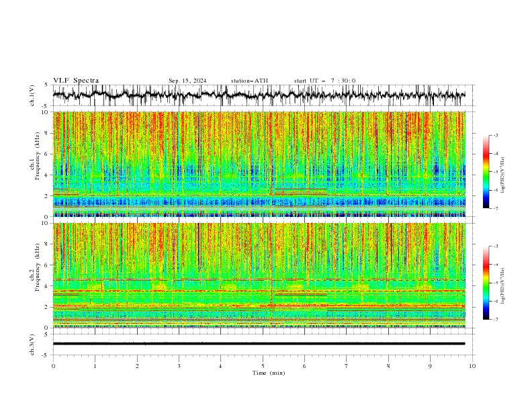532x411 pixels.
Task: Click the ch.1 spectrogram color scale bar
Action: click(x=486, y=172)
